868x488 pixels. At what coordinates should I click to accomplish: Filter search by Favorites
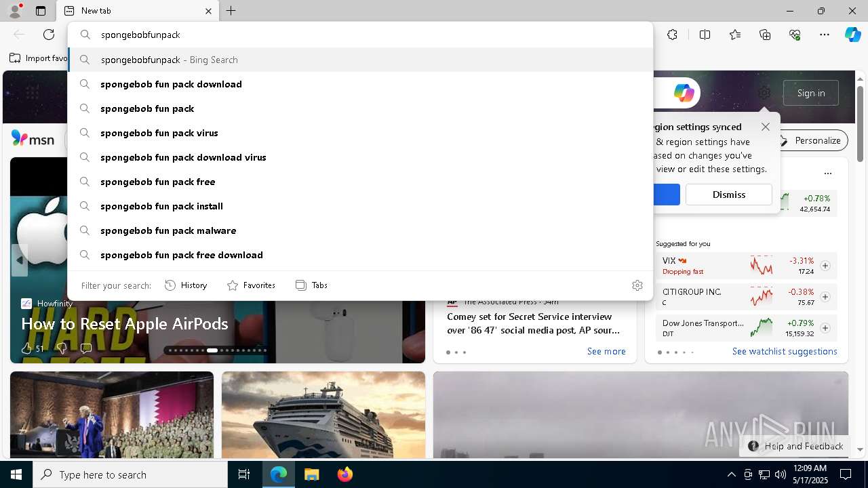point(251,285)
